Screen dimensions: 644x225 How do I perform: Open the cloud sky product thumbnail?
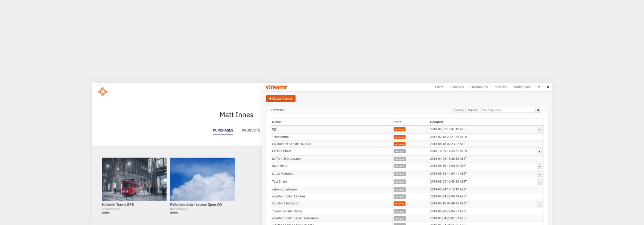[x=202, y=179]
